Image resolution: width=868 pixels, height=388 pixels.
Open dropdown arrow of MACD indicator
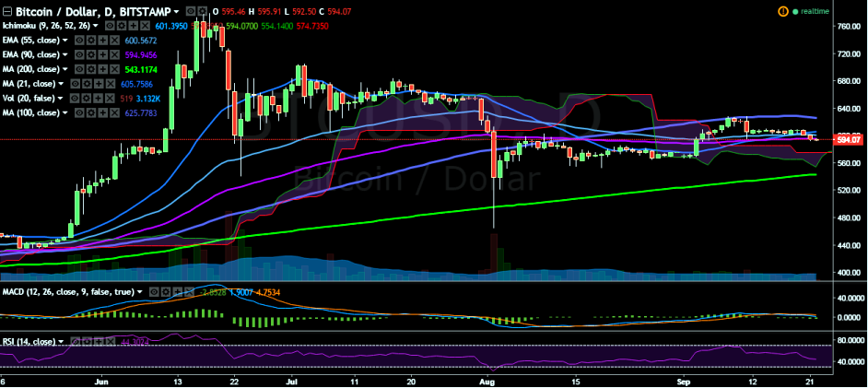tap(139, 292)
